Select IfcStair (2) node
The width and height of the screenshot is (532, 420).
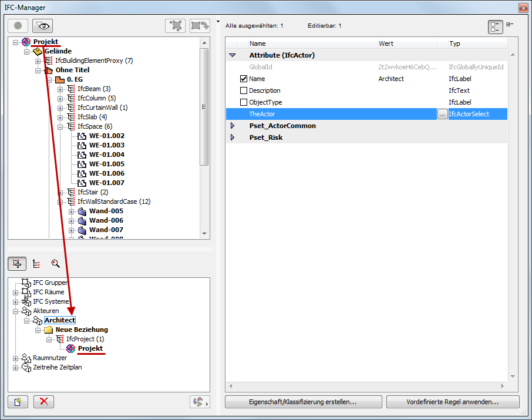[x=93, y=192]
